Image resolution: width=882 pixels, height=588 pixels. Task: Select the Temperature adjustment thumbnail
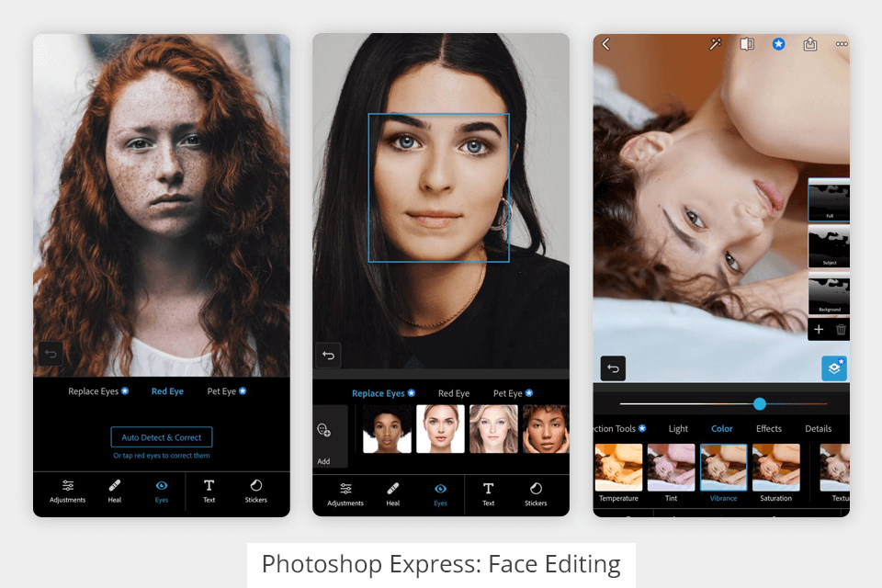tap(618, 468)
